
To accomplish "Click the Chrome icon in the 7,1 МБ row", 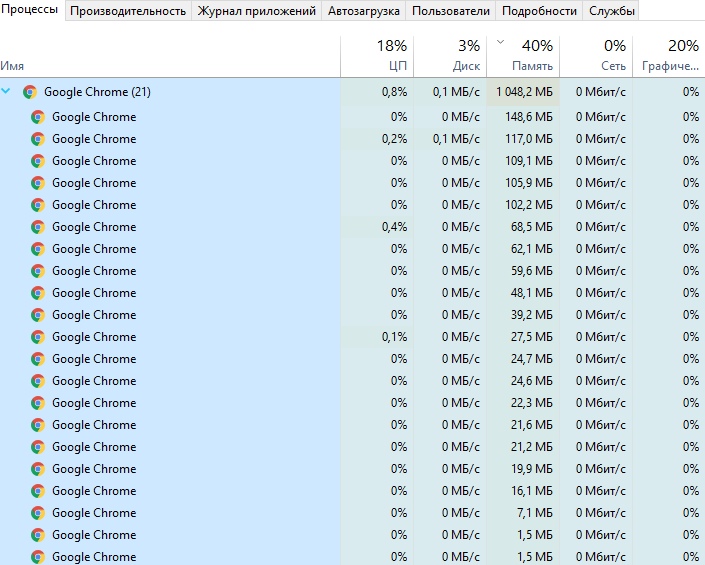I will [x=38, y=513].
